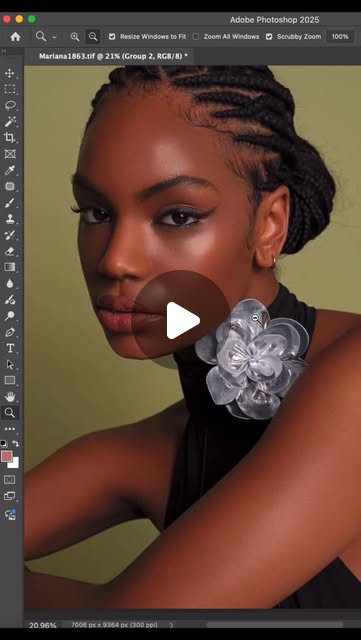Change the screen mode
The image size is (361, 640).
[10, 496]
